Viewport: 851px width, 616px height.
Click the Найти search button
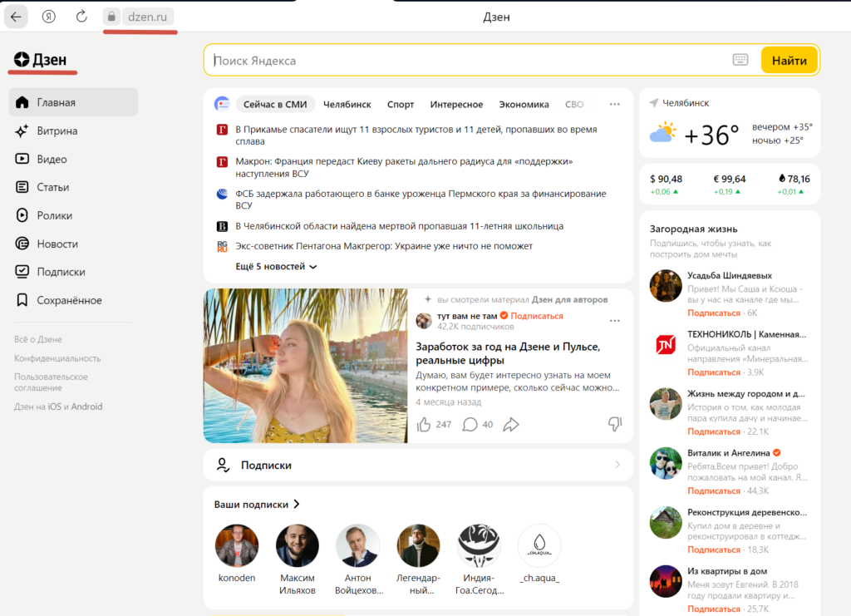tap(790, 61)
